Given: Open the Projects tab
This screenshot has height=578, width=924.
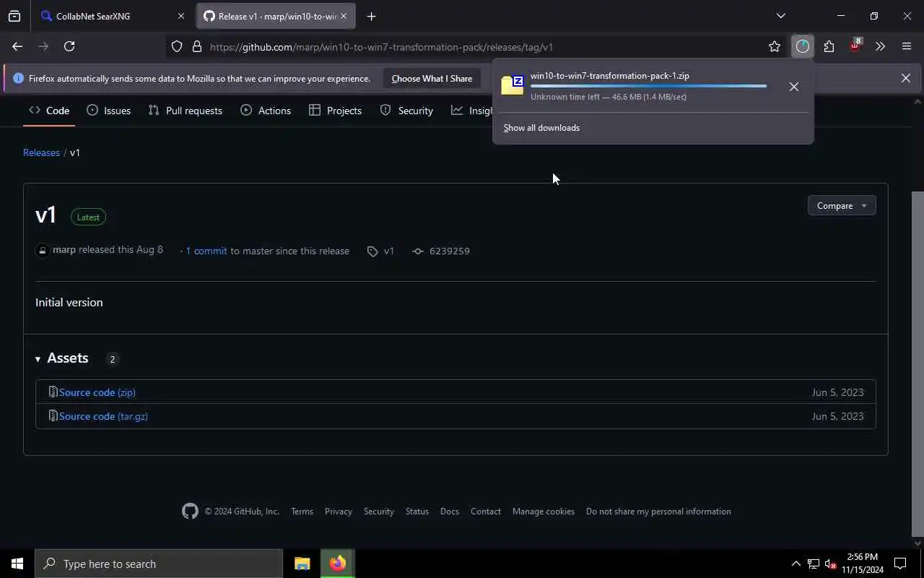Looking at the screenshot, I should click(x=335, y=111).
